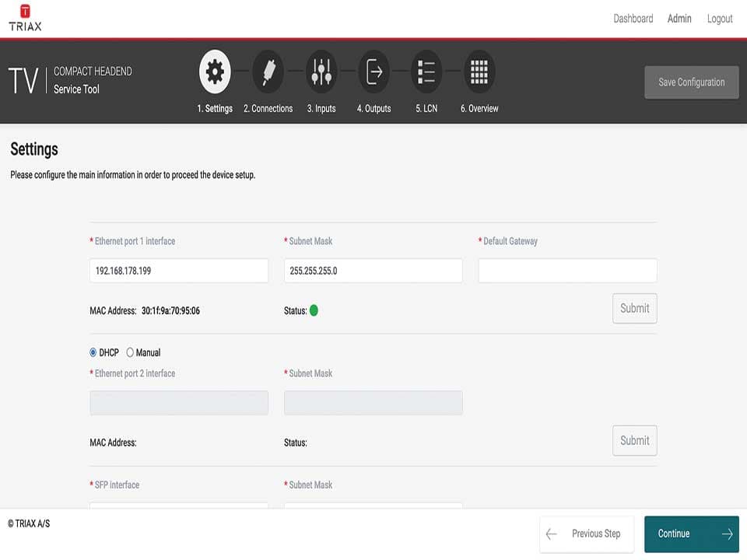Open the Outputs arrow step icon
747x560 pixels.
373,72
